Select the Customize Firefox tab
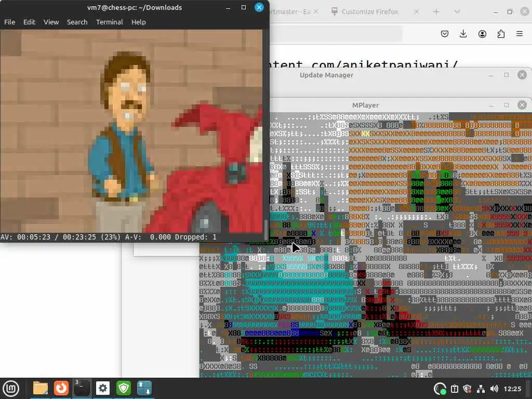Viewport: 532px width, 399px height. (370, 11)
